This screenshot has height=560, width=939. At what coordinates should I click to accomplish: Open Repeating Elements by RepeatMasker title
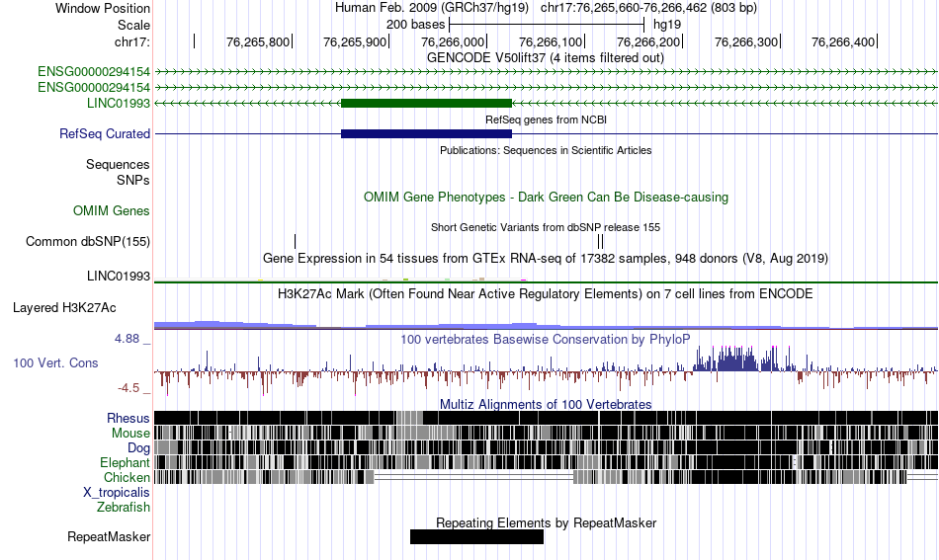pyautogui.click(x=546, y=522)
